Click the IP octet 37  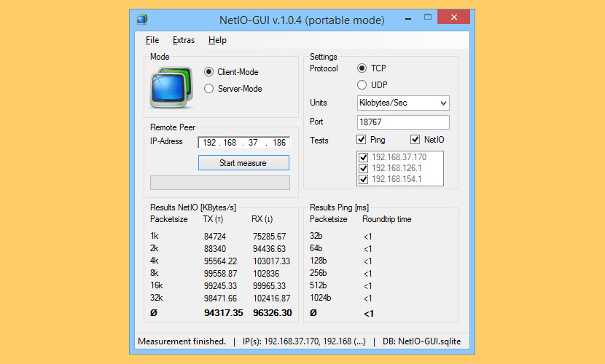tap(253, 143)
